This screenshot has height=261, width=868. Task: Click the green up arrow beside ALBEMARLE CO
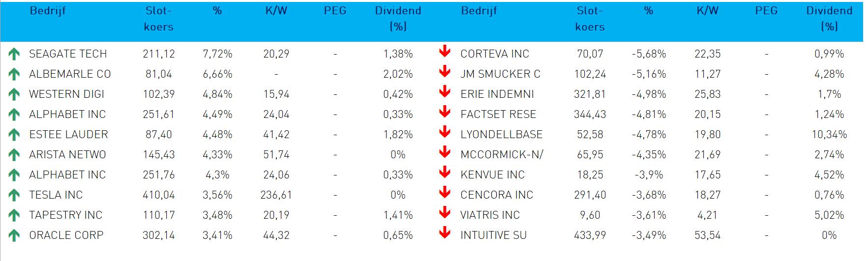[14, 74]
